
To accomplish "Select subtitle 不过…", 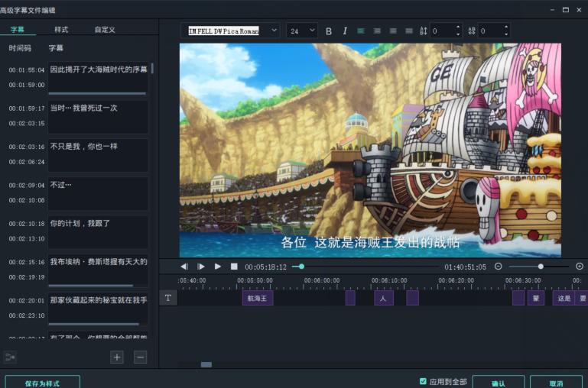I will click(x=98, y=193).
